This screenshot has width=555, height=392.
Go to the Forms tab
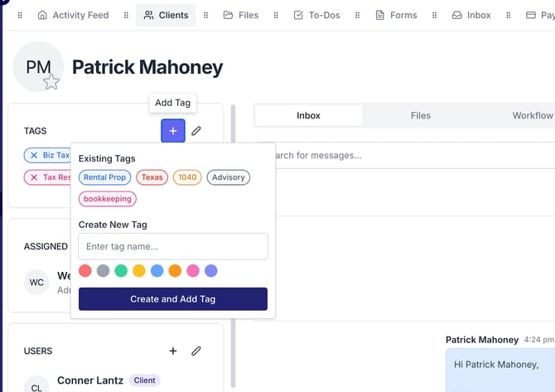click(x=396, y=15)
